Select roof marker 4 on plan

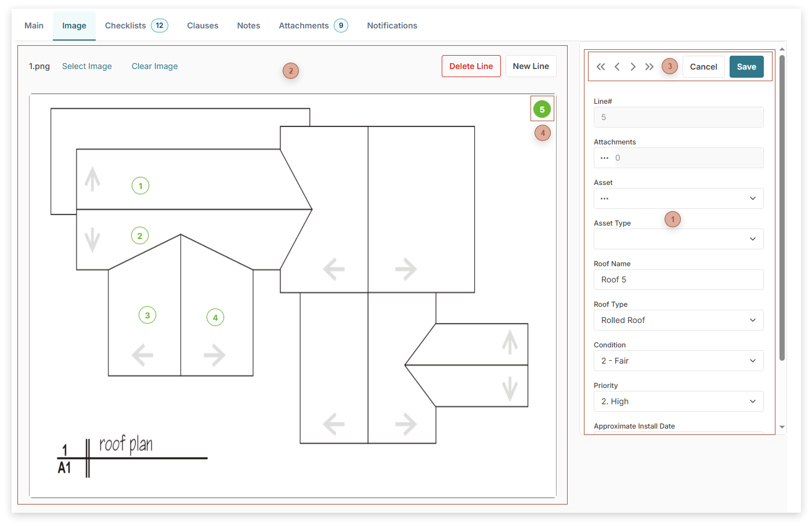pos(215,318)
